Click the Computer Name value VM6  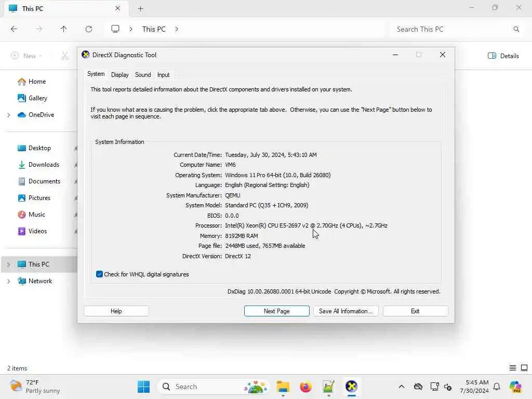point(230,165)
